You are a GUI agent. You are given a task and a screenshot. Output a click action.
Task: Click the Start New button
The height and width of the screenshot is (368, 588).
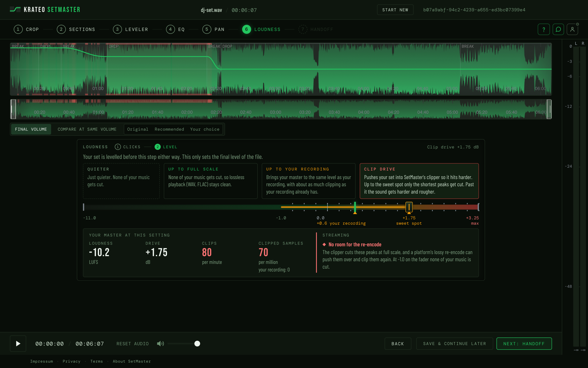[x=395, y=10]
